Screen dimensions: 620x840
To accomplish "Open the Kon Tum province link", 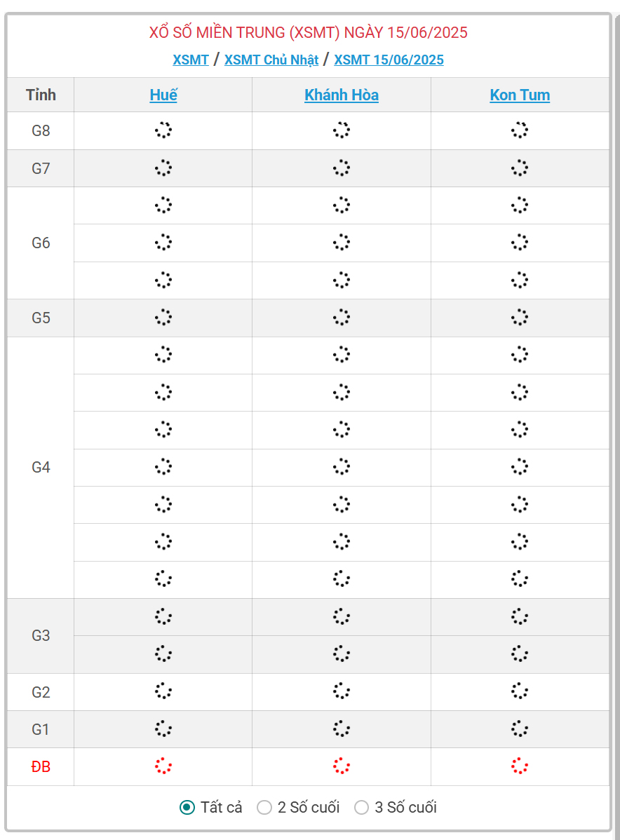I will click(x=520, y=95).
